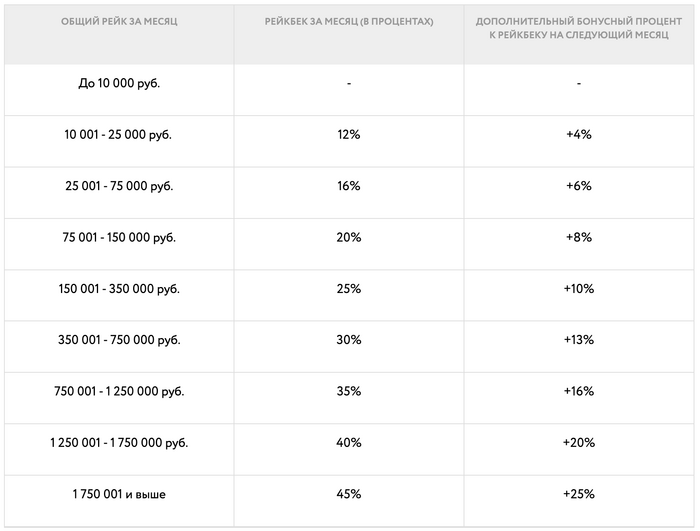This screenshot has height=531, width=700.
Task: Select the "25 001 - 75 000 руб." cell
Action: pyautogui.click(x=118, y=186)
